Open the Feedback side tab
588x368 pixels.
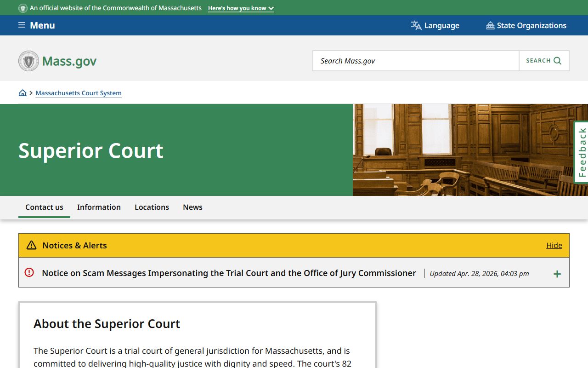tap(582, 152)
